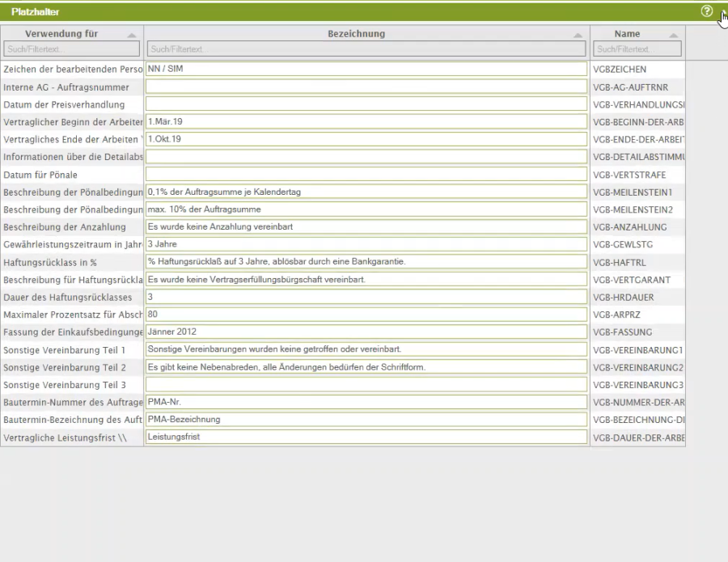728x562 pixels.
Task: Click the '3 Jahre' Gewährleistungszeitraum field
Action: (366, 244)
